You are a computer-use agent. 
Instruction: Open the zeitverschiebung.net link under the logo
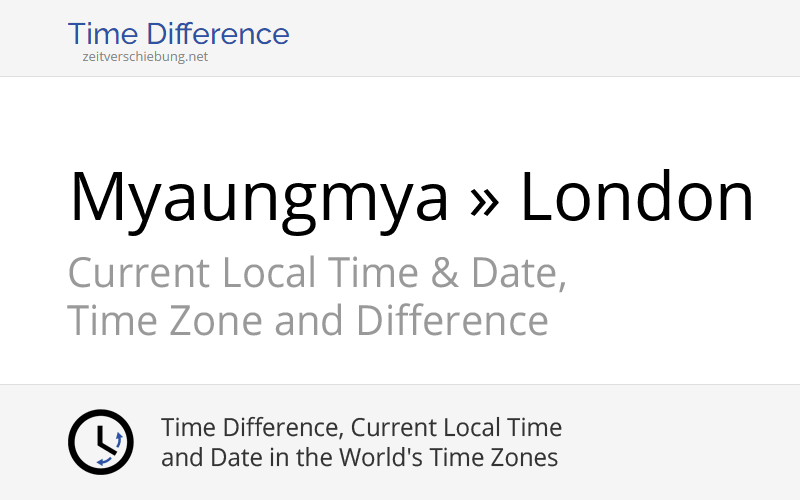pos(145,57)
